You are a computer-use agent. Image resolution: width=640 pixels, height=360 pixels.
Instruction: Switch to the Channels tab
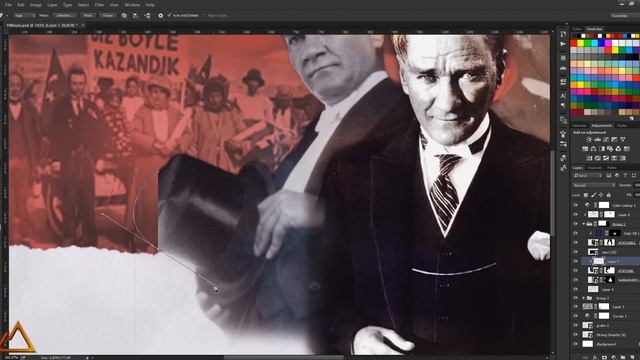(595, 168)
